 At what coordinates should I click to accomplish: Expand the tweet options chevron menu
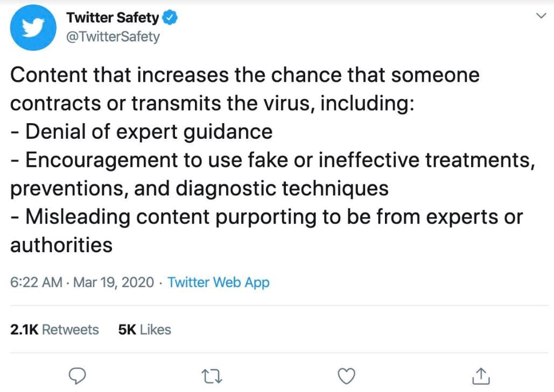point(541,16)
